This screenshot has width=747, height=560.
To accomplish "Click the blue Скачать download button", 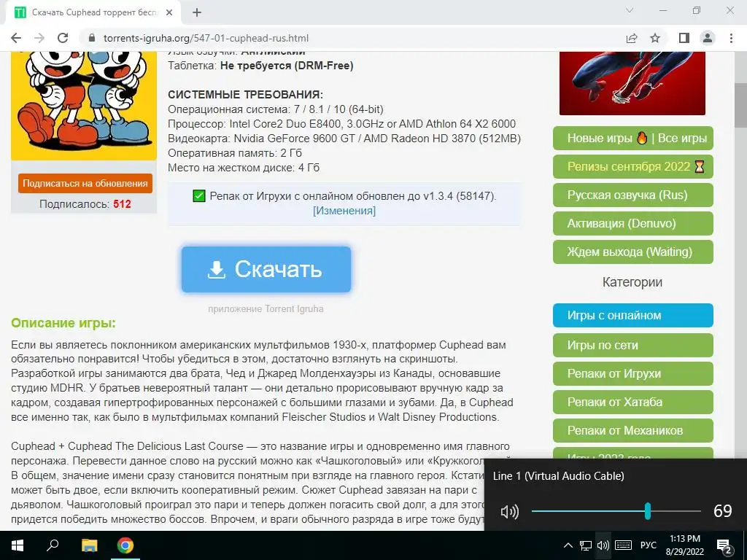I will [x=266, y=269].
